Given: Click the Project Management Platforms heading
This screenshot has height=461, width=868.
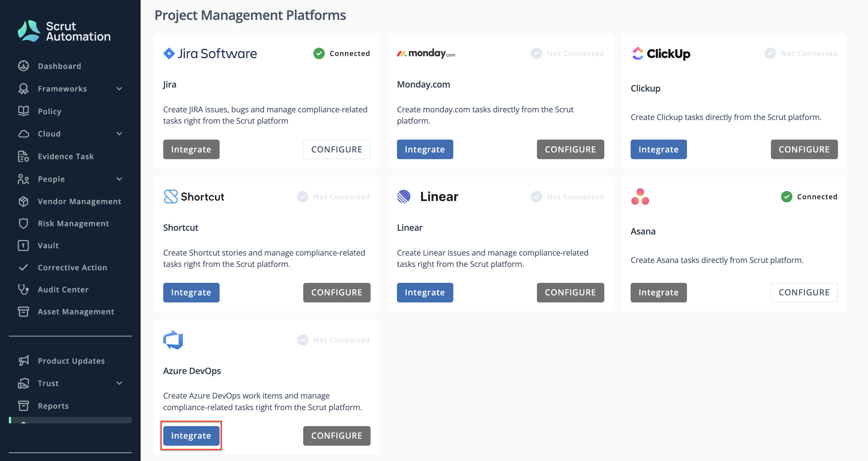Looking at the screenshot, I should coord(250,15).
